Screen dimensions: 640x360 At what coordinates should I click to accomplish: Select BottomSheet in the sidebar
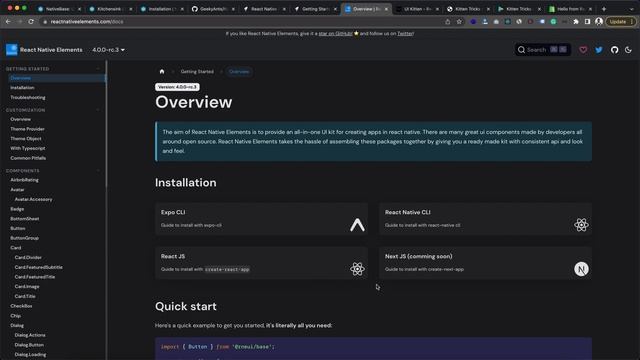coord(25,219)
